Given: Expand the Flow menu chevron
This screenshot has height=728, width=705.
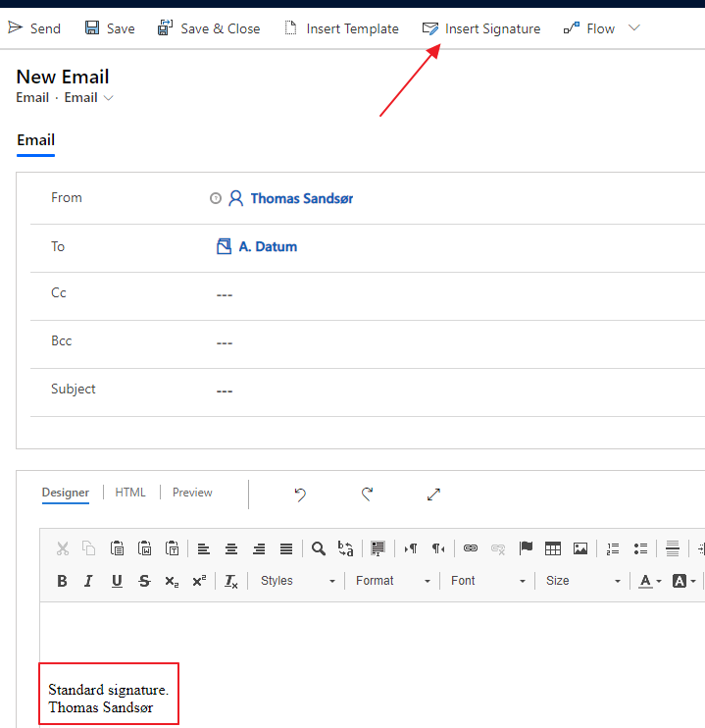Looking at the screenshot, I should tap(634, 27).
